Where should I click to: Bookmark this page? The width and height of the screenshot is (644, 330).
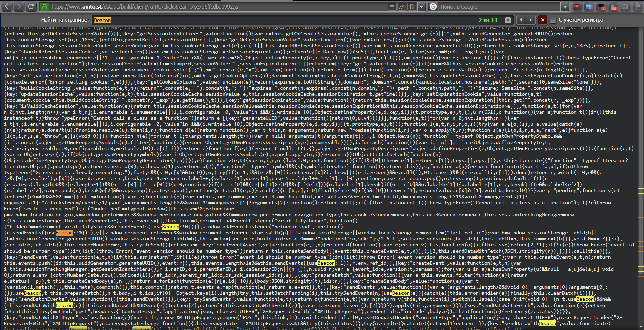click(x=412, y=7)
